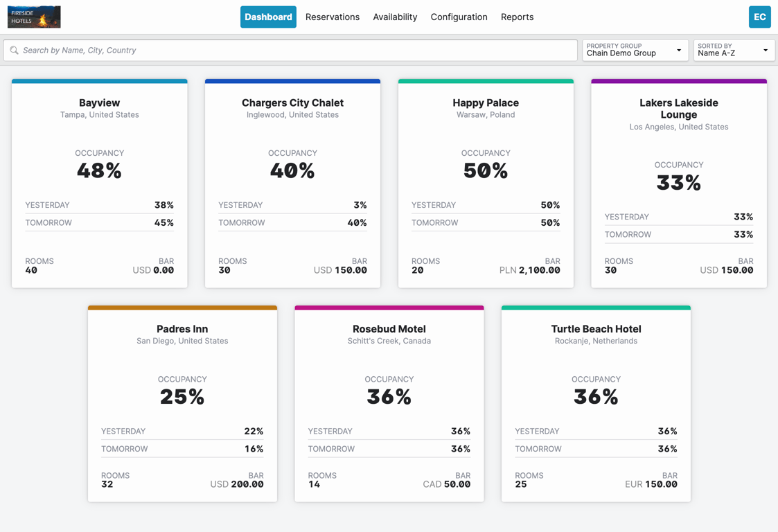Click the Fireside Hotels logo

(x=34, y=17)
